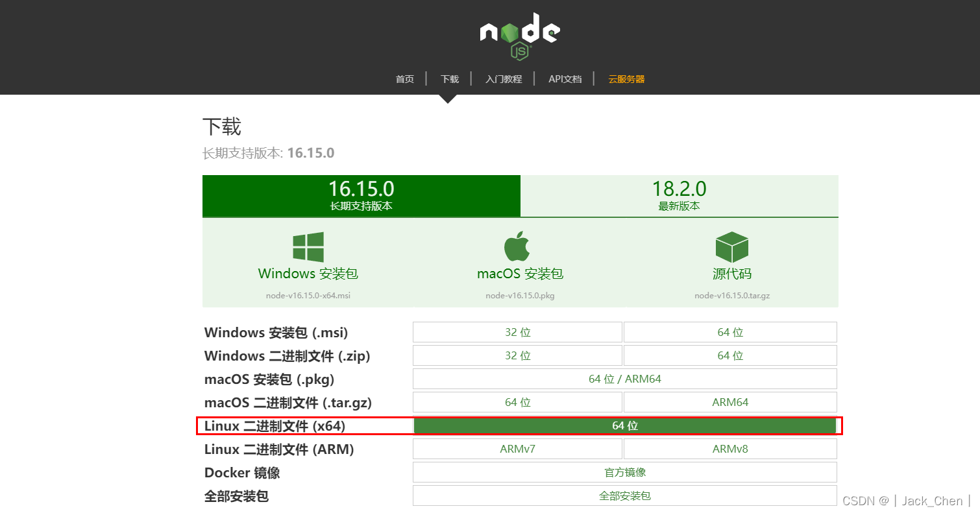
Task: Click the node-v16.15.0-x64.msi filename
Action: click(308, 295)
